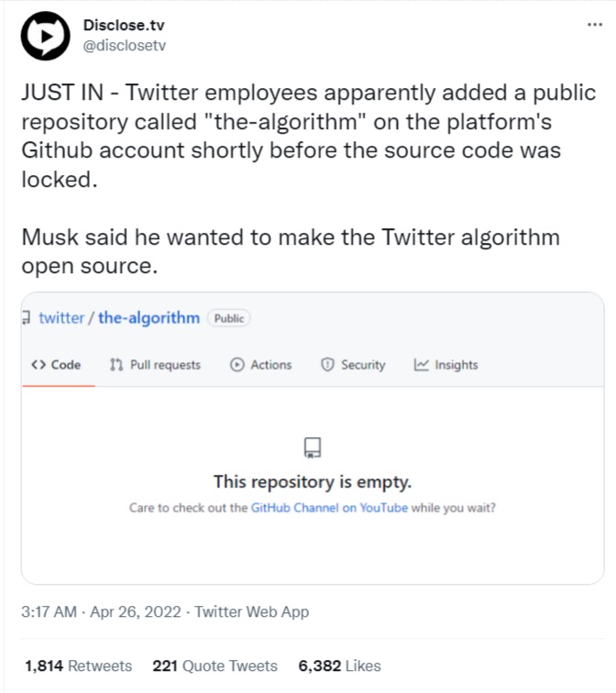Click the empty repository icon
This screenshot has width=616, height=693.
[313, 447]
